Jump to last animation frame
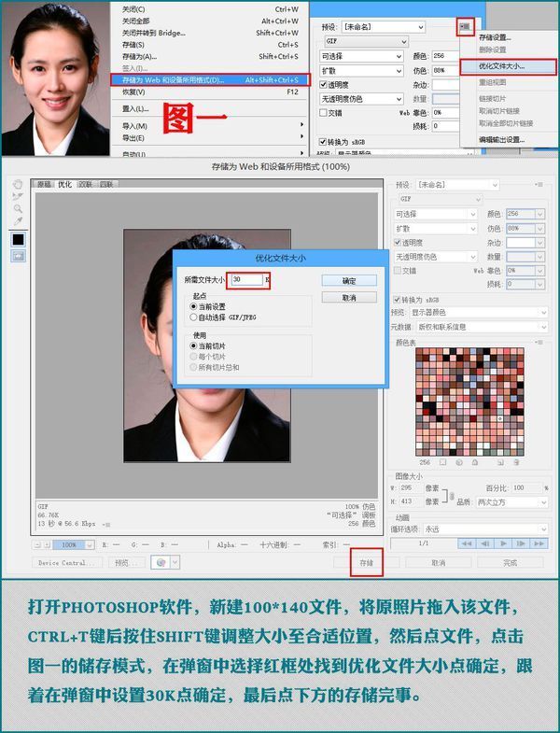Image resolution: width=560 pixels, height=733 pixels. 539,543
